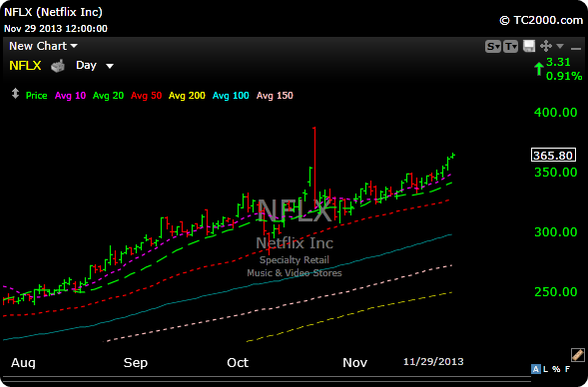Expand the Day timeframe dropdown
The width and height of the screenshot is (588, 387).
(x=95, y=66)
